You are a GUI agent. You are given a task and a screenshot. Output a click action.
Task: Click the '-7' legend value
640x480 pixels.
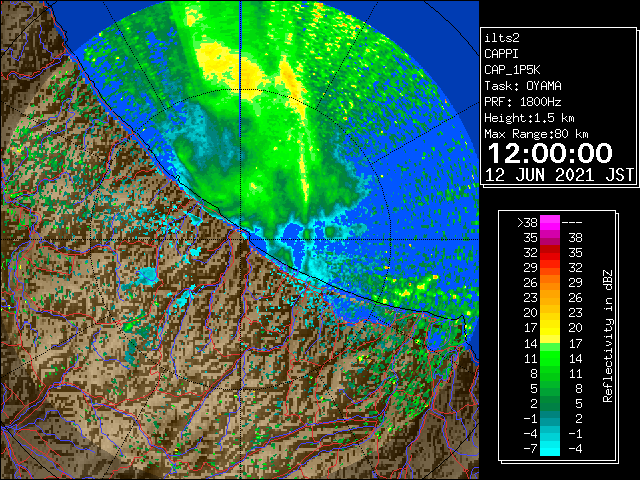530,449
